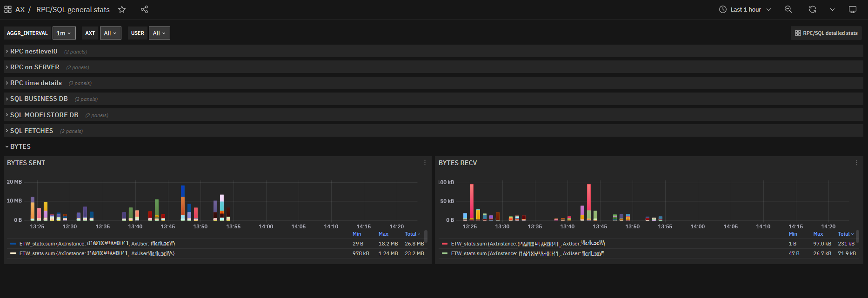The height and width of the screenshot is (298, 868).
Task: Open the BYTES RECV panel menu dots
Action: point(856,163)
